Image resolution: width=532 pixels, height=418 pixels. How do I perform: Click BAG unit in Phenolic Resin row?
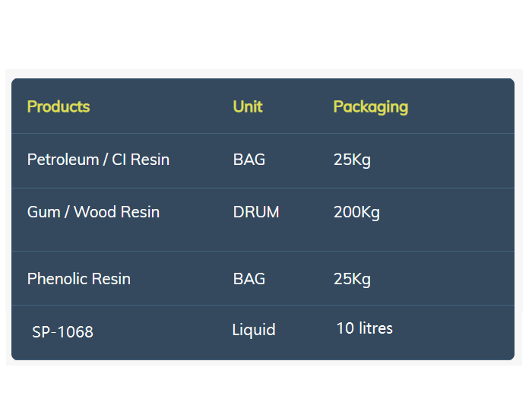pos(249,279)
